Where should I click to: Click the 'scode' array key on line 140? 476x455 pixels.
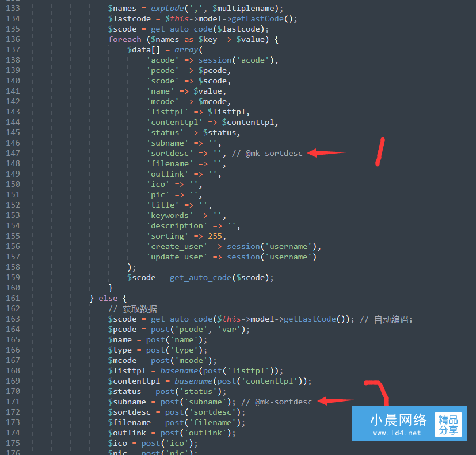click(163, 81)
